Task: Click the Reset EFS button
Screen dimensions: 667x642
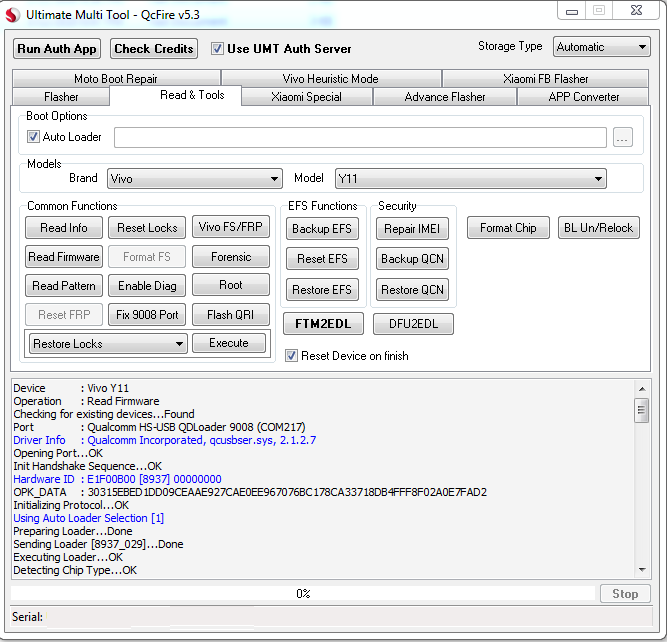Action: [322, 259]
